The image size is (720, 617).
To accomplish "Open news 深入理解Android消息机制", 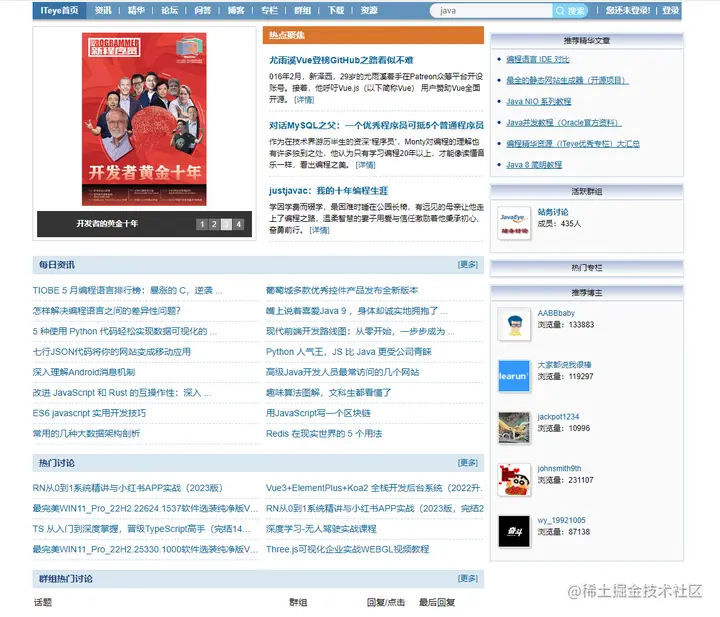I will (84, 372).
